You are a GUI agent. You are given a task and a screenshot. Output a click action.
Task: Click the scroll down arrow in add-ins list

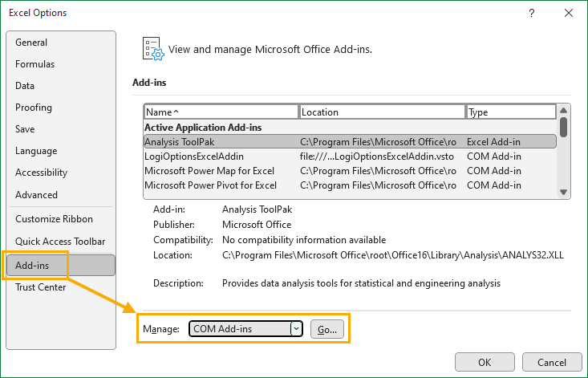[x=563, y=192]
